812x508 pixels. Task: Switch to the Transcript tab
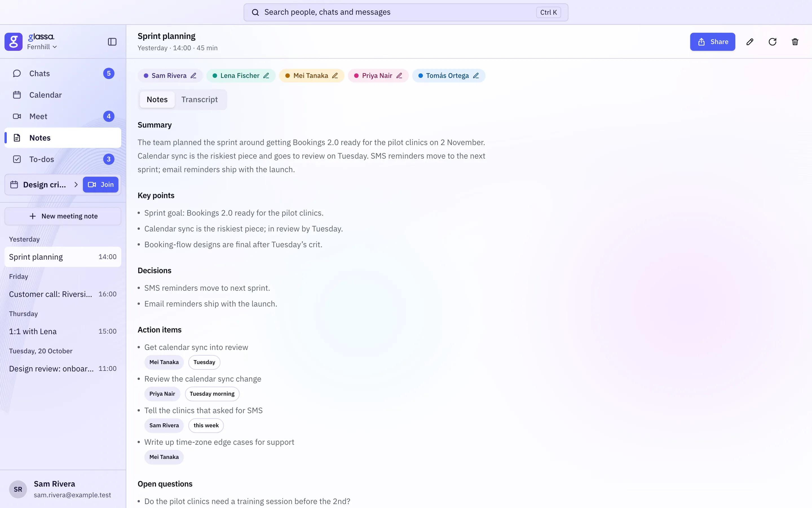(x=200, y=99)
